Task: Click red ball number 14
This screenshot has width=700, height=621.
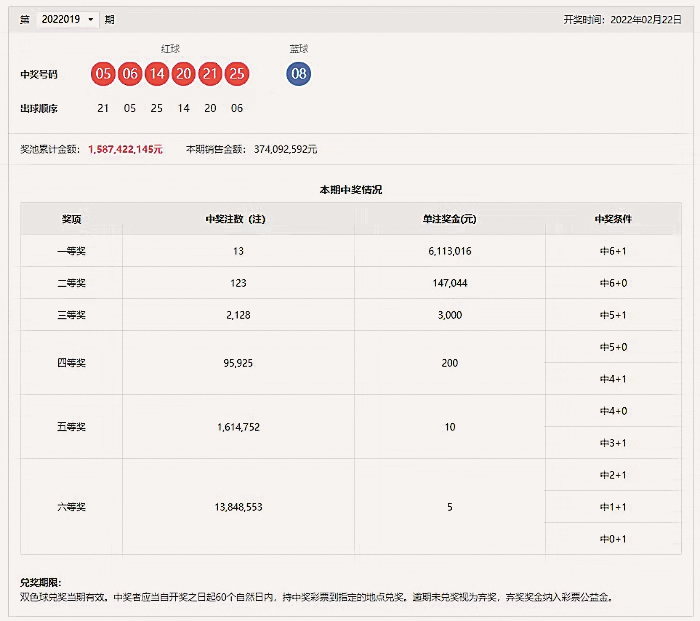Action: point(156,74)
